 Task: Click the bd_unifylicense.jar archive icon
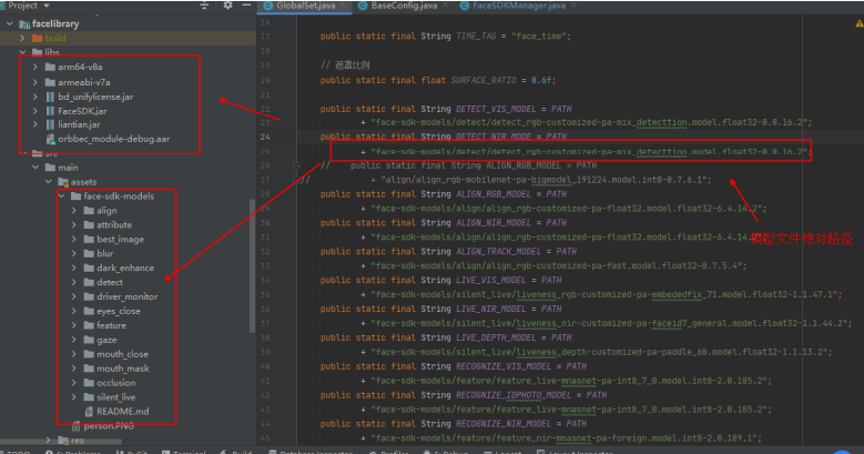[x=50, y=96]
